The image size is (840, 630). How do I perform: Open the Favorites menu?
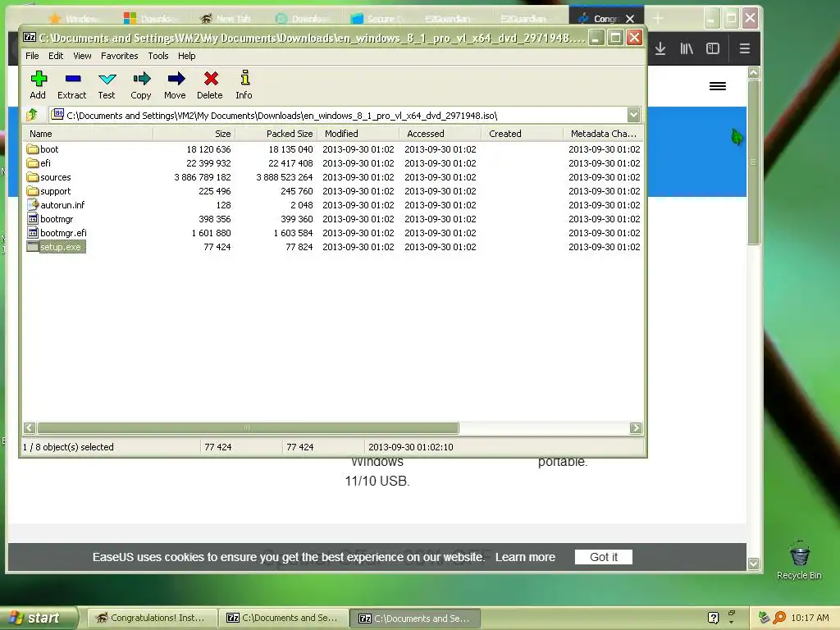[120, 56]
